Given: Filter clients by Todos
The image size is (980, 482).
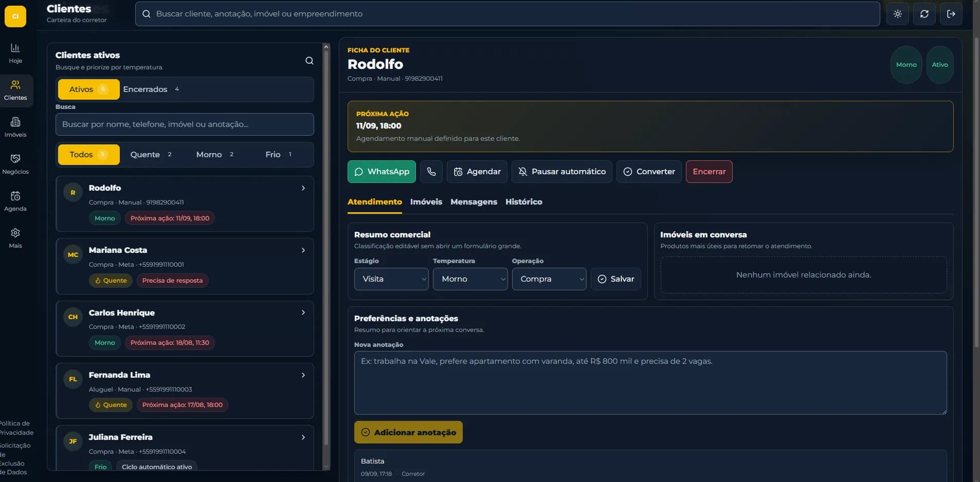Looking at the screenshot, I should [x=88, y=155].
